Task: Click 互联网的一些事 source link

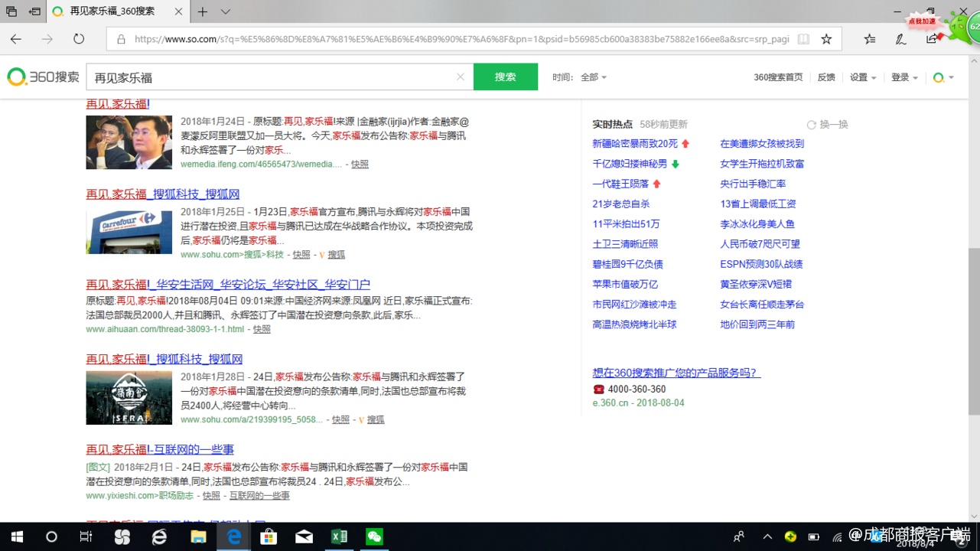Action: click(x=259, y=496)
